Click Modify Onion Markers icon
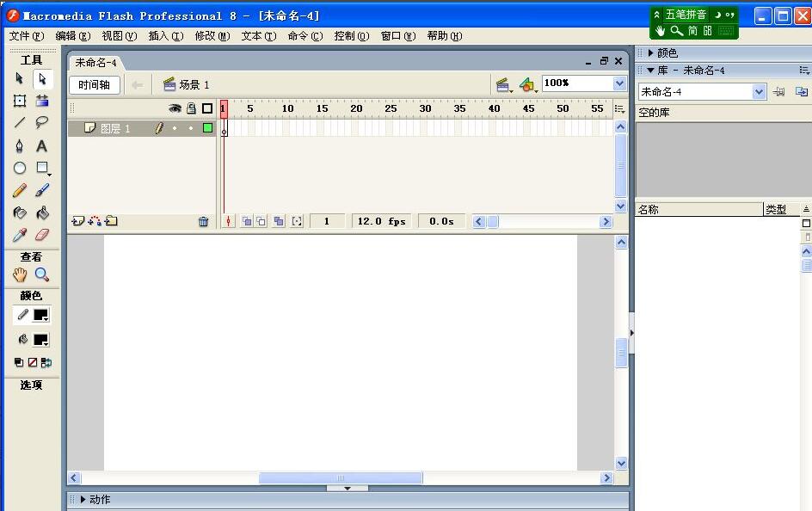 [x=297, y=222]
